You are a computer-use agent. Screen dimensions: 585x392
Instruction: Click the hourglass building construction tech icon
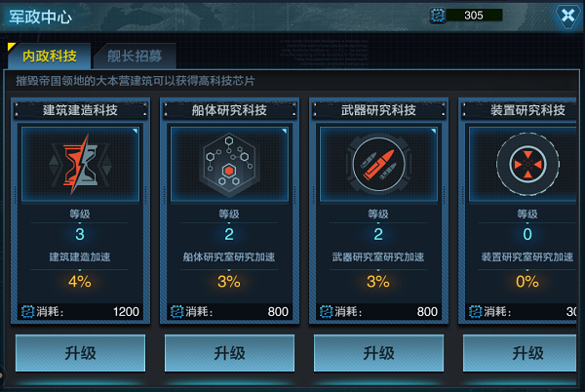pyautogui.click(x=80, y=164)
